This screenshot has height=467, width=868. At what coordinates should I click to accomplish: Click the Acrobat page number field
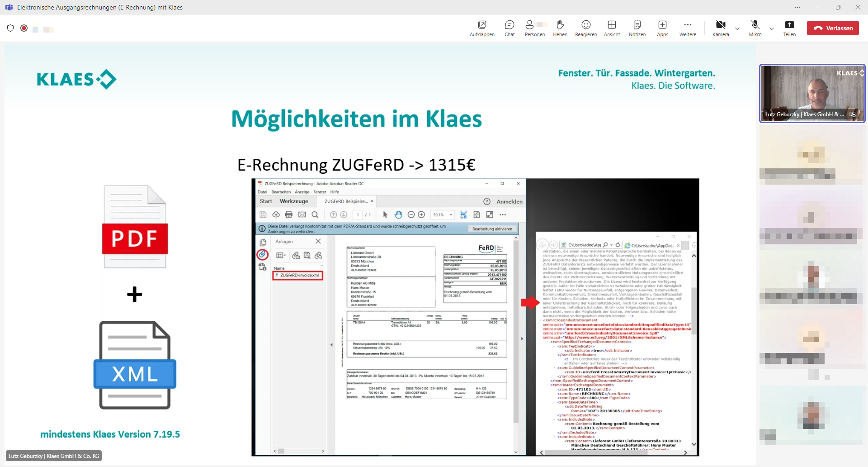(x=358, y=214)
